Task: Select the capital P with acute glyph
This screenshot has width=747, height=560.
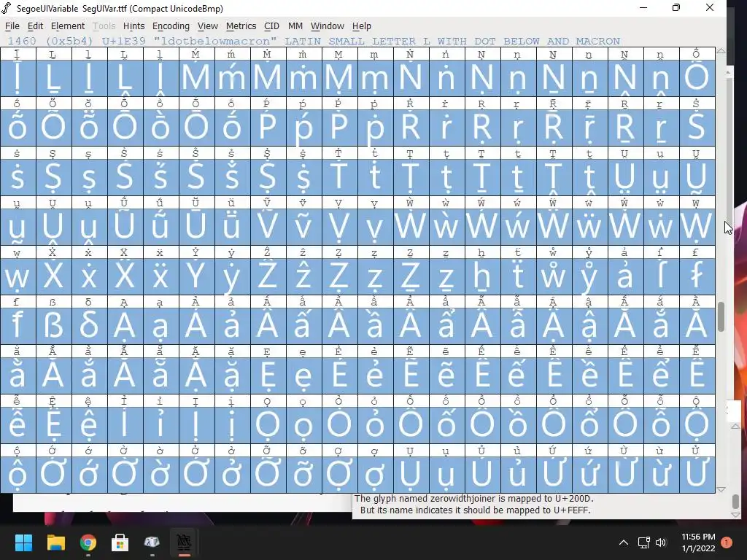Action: (x=267, y=127)
